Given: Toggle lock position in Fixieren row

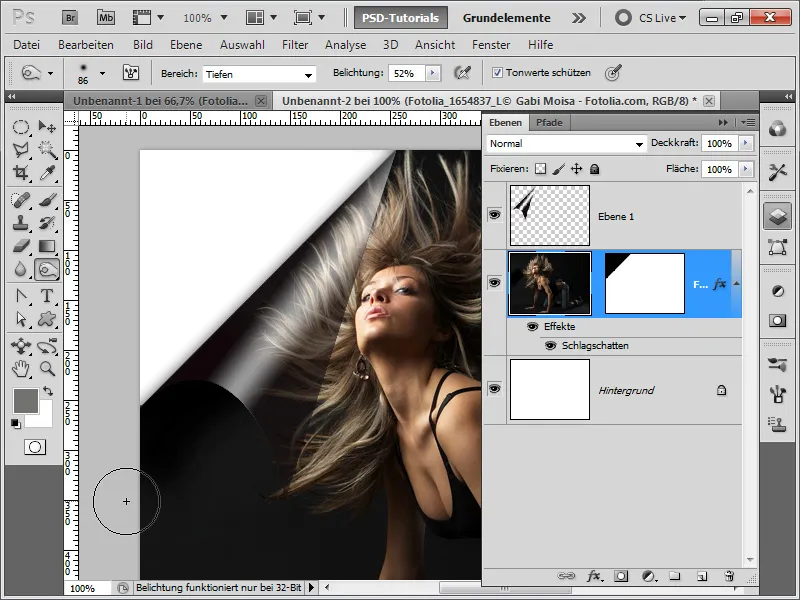Looking at the screenshot, I should tap(577, 169).
